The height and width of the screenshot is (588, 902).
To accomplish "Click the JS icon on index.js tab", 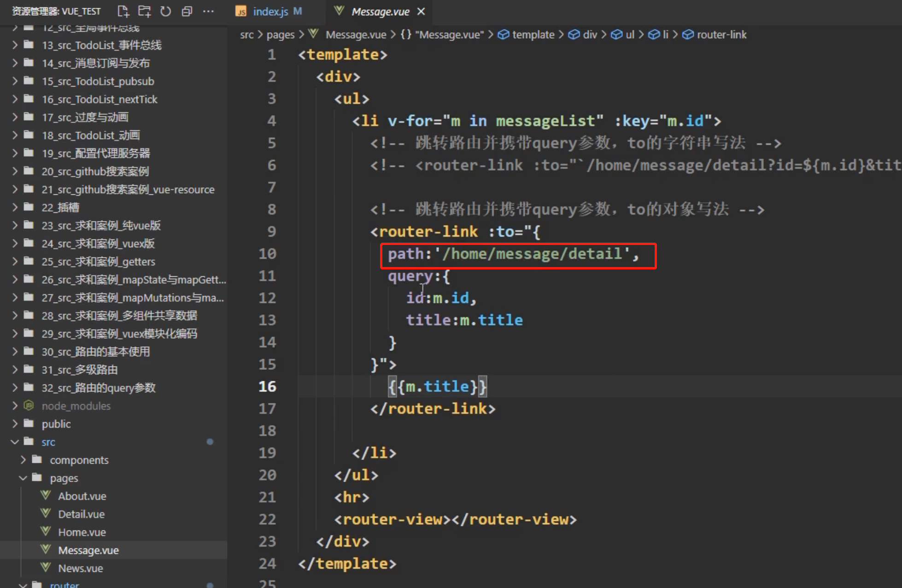I will point(241,12).
